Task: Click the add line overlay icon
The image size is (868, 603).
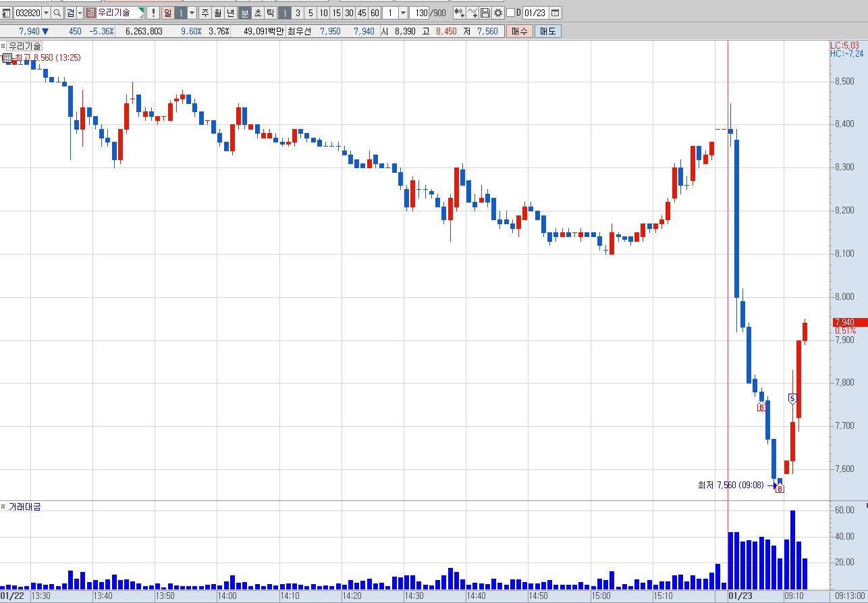Action: pos(472,13)
